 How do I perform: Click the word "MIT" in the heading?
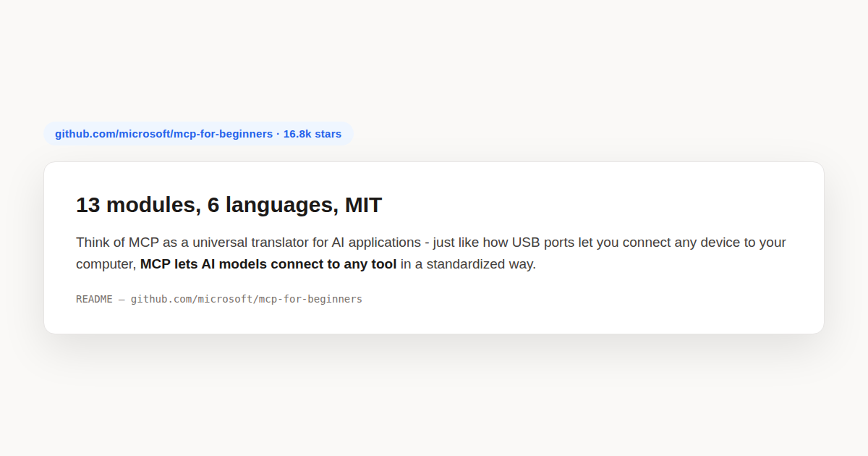click(363, 205)
